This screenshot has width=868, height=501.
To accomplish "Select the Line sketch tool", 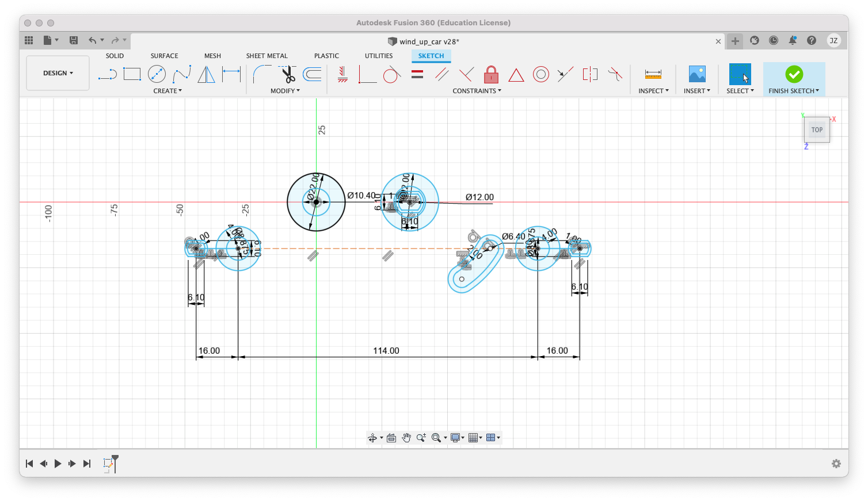I will pos(107,74).
